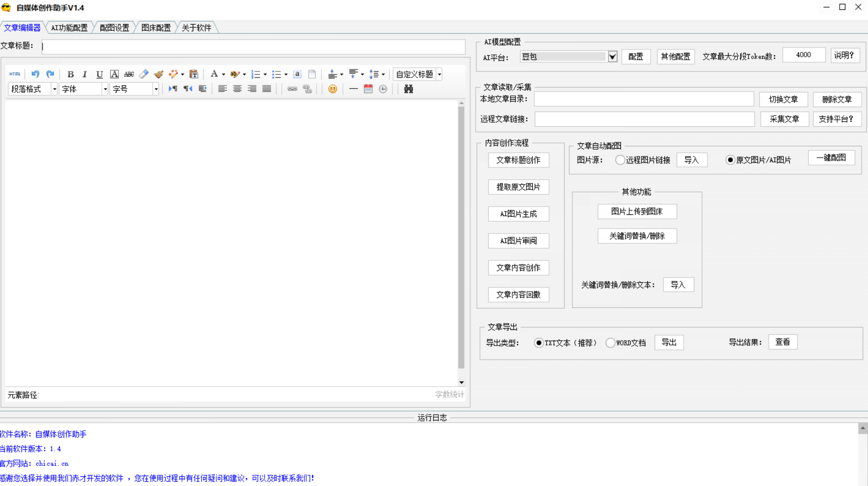This screenshot has height=486, width=868.
Task: Select the 文章编辑器 tab
Action: point(23,28)
